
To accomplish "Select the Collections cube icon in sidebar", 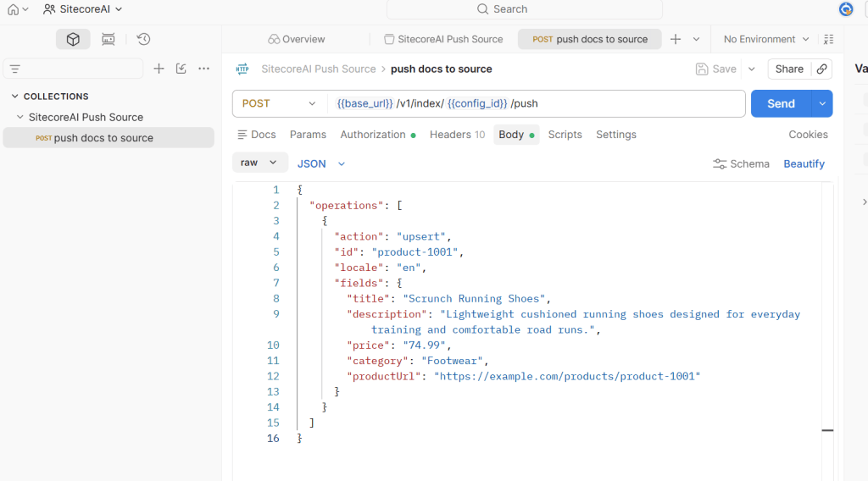I will point(73,39).
